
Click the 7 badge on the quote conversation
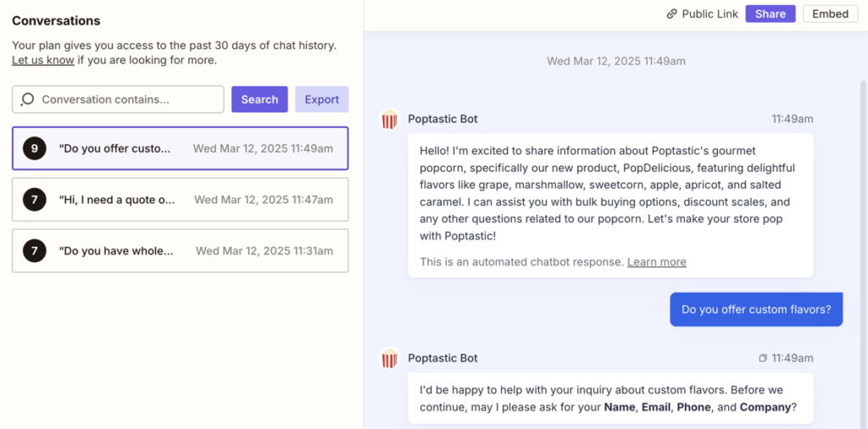34,200
